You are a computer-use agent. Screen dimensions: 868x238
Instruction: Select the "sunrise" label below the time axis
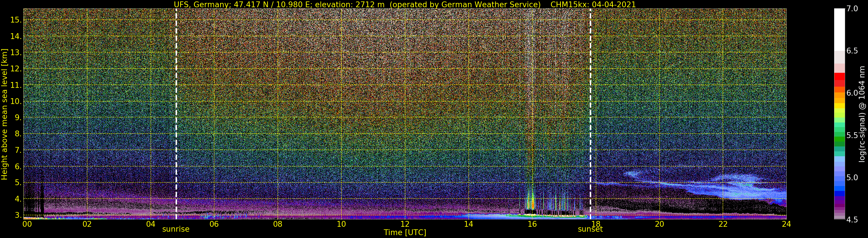click(x=176, y=229)
